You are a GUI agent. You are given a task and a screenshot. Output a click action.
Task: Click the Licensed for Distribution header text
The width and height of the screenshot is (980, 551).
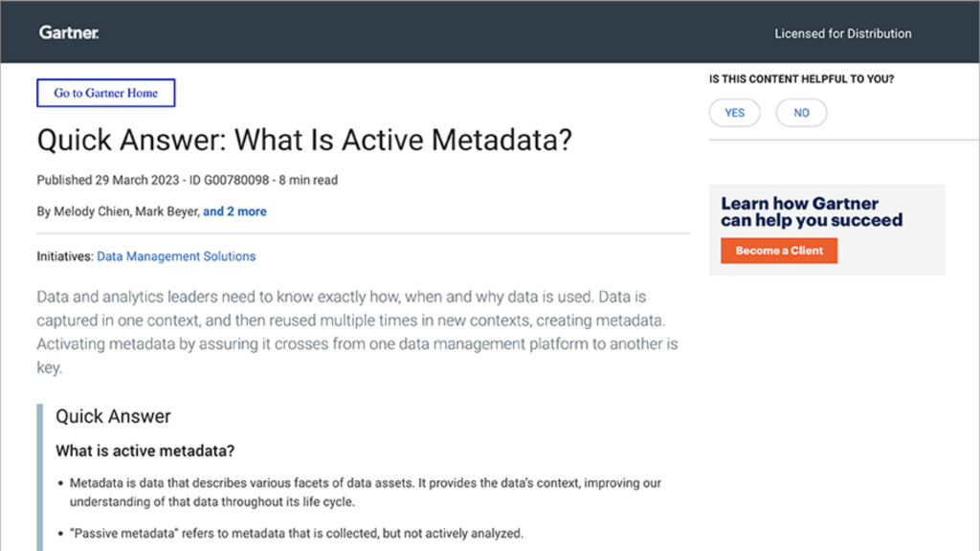842,33
